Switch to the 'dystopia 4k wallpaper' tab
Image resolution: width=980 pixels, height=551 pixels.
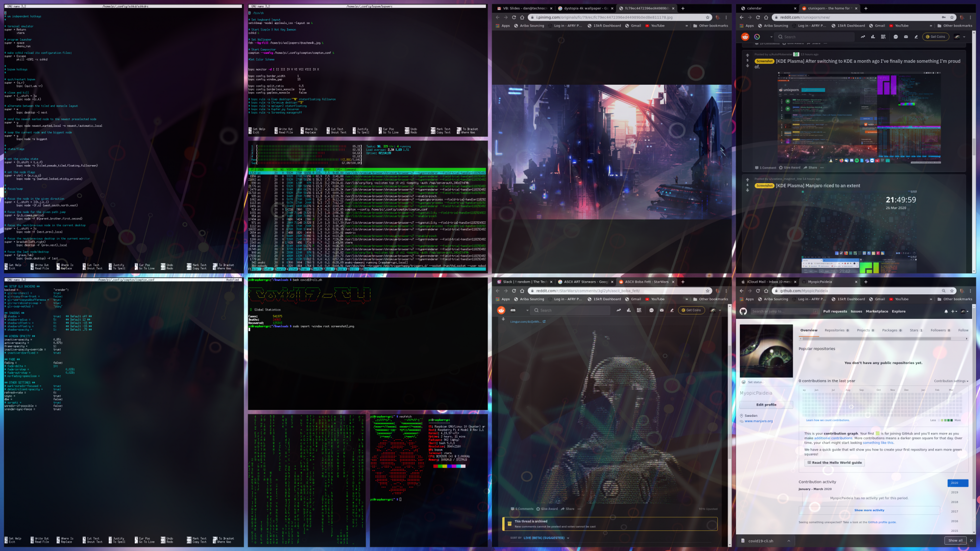point(585,8)
